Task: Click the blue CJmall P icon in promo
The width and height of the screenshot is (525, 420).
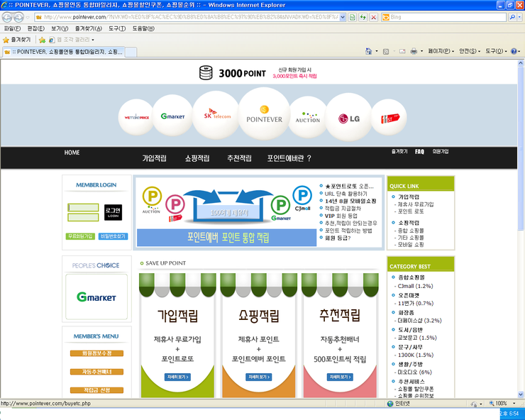Action: pos(302,195)
